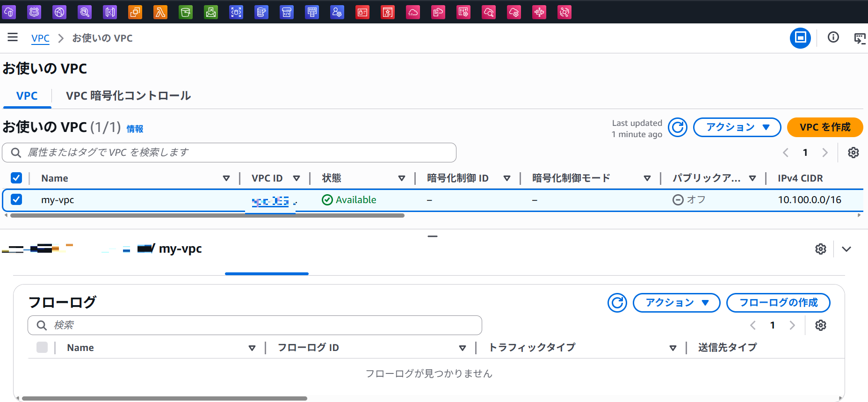
Task: Open the last pink network-nodes shortcut icon
Action: (564, 12)
